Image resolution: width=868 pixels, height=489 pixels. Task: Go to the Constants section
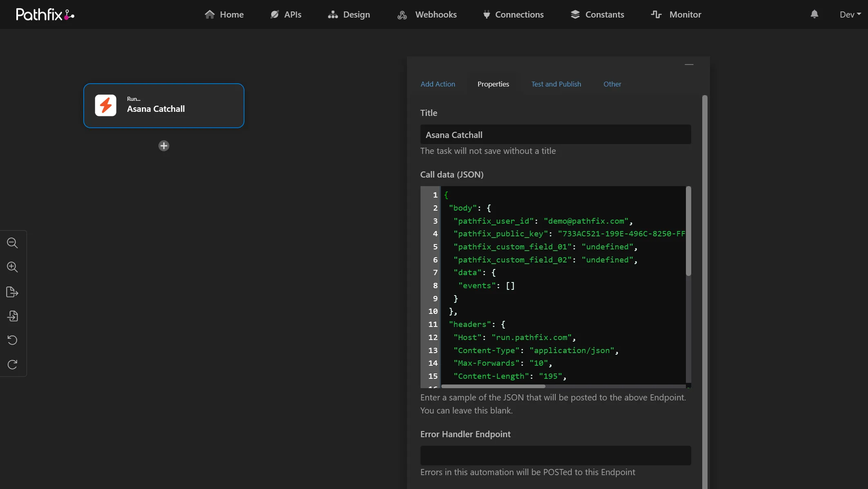tap(597, 15)
